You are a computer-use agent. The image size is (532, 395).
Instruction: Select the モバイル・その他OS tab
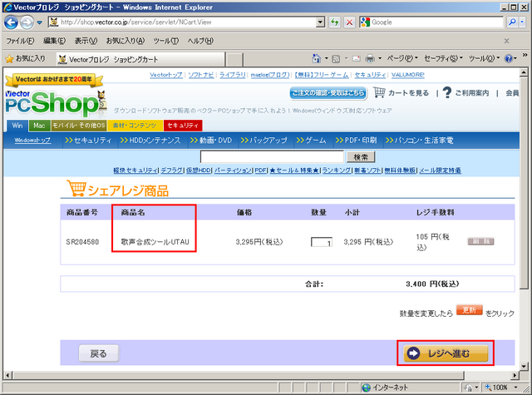(79, 126)
